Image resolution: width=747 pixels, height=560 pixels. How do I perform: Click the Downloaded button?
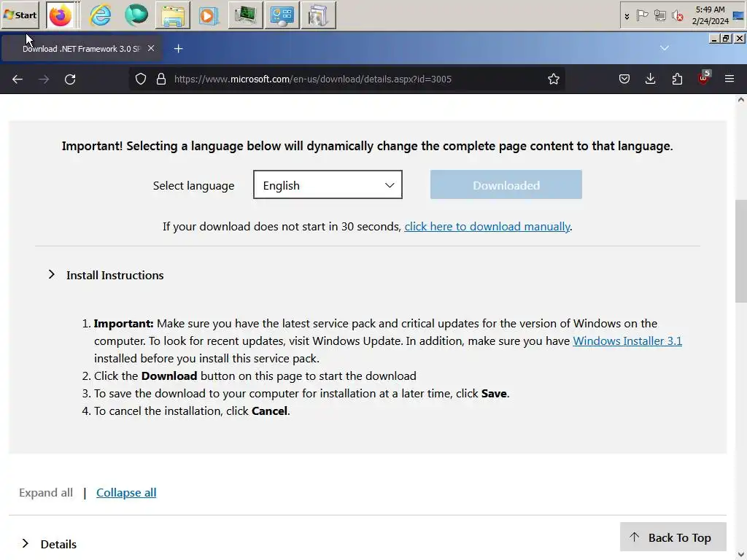pos(506,184)
